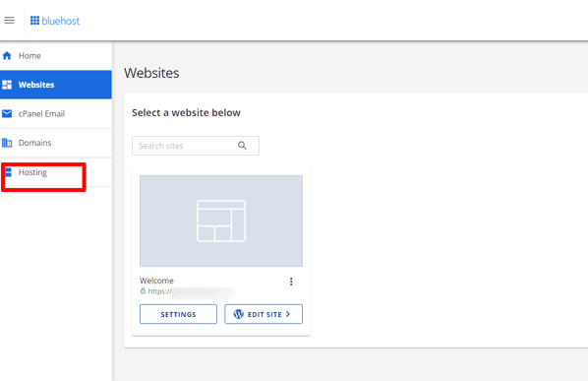Click the Websites grid icon

coord(7,85)
